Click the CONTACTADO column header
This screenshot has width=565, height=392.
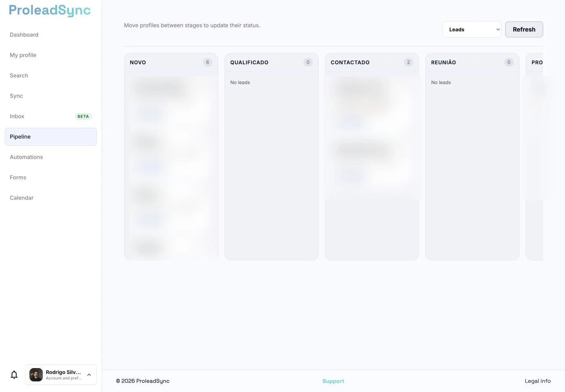pyautogui.click(x=350, y=62)
